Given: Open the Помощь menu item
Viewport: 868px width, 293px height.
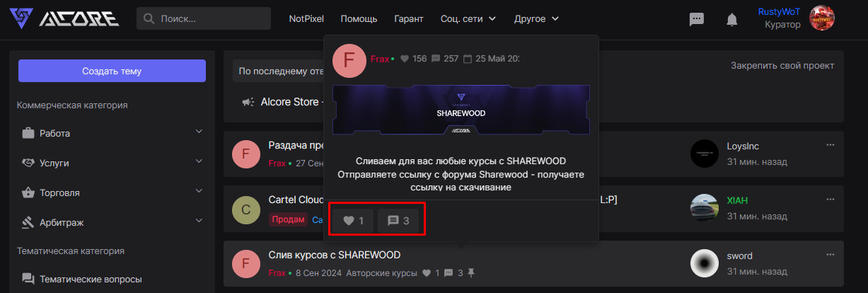Looking at the screenshot, I should [x=359, y=18].
